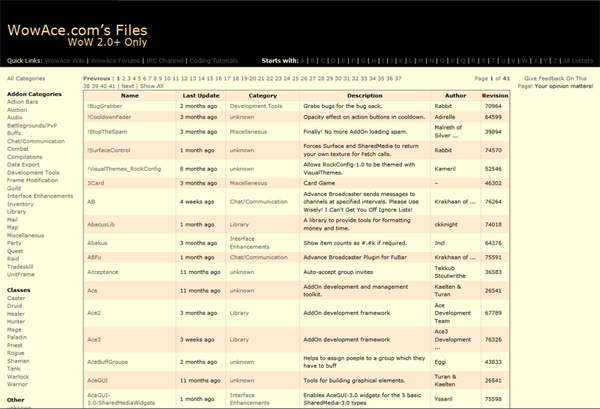Open the IRC Channel quick link
Screen dimensions: 600x409
[x=165, y=61]
